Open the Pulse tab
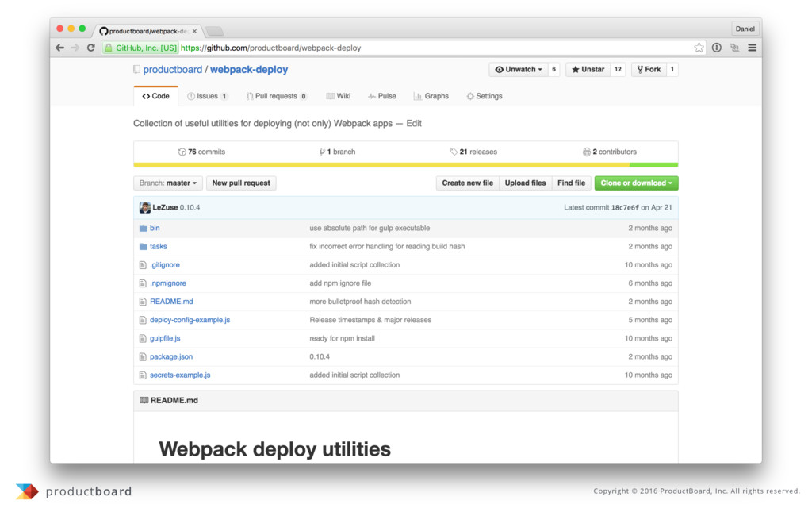The image size is (812, 508). [382, 96]
